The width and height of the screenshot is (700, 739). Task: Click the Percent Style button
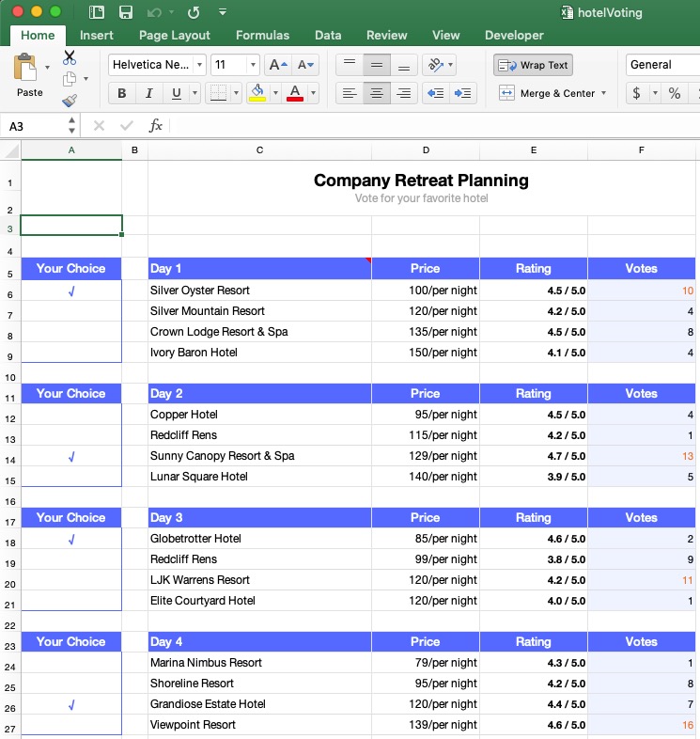click(x=674, y=93)
